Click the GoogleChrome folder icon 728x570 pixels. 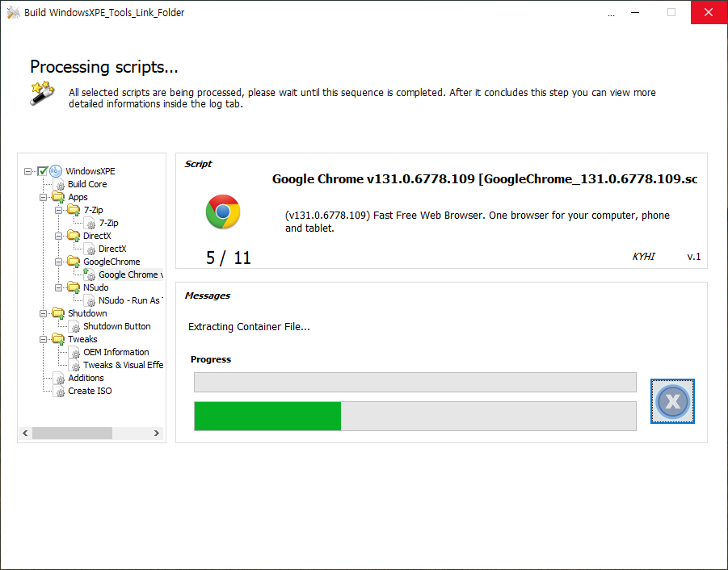pos(74,262)
